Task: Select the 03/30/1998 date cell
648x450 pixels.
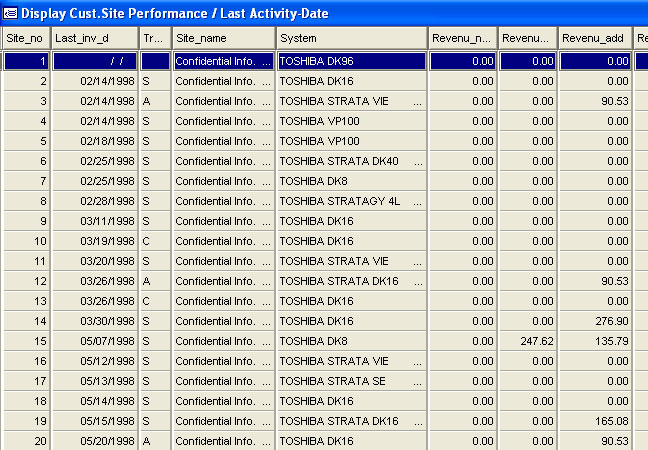Action: pyautogui.click(x=95, y=321)
